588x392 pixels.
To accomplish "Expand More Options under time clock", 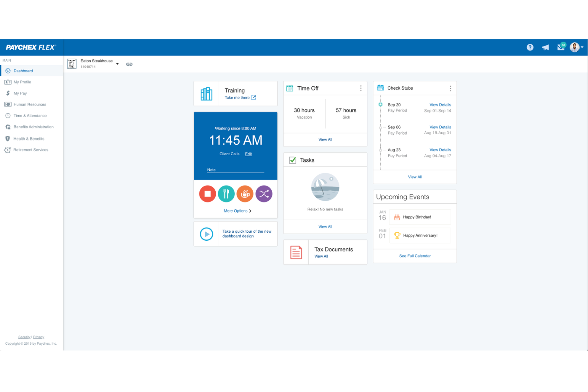I will (237, 211).
